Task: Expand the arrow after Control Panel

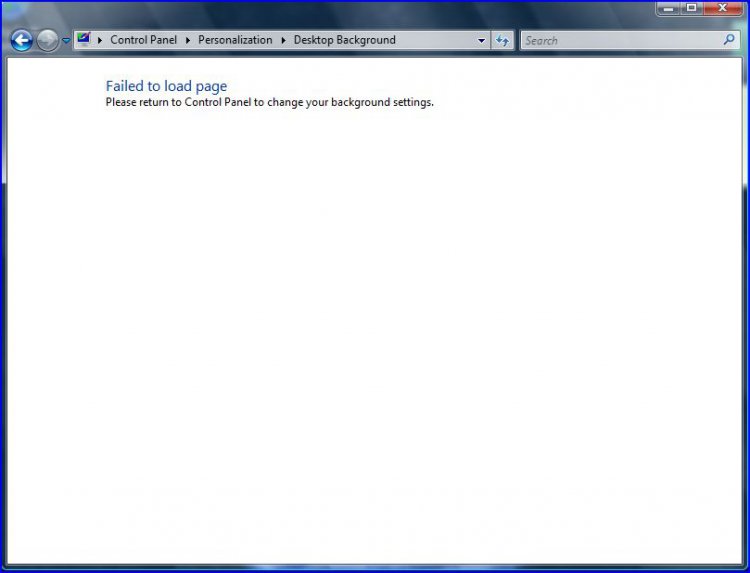Action: (188, 41)
